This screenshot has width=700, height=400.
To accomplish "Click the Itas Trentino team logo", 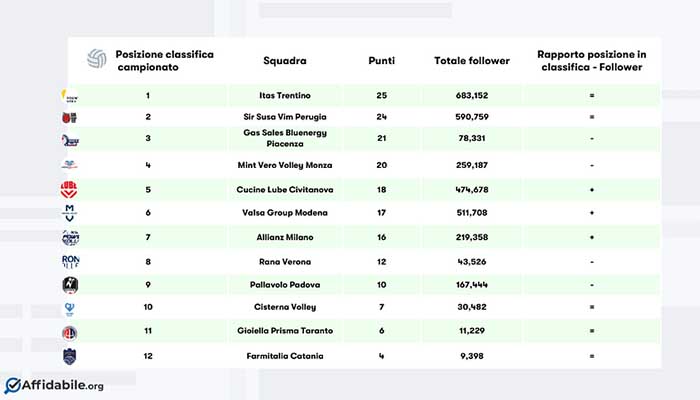I will (x=70, y=96).
